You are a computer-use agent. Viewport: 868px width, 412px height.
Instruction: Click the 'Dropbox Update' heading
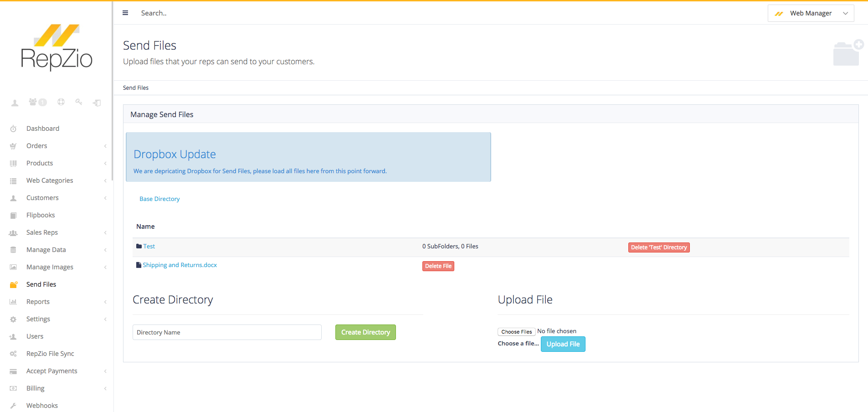pos(175,154)
